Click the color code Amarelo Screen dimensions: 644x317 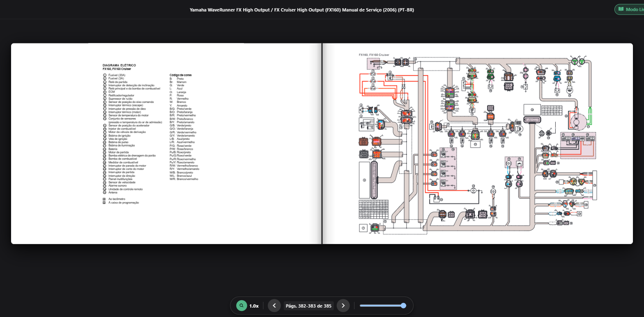pos(182,105)
